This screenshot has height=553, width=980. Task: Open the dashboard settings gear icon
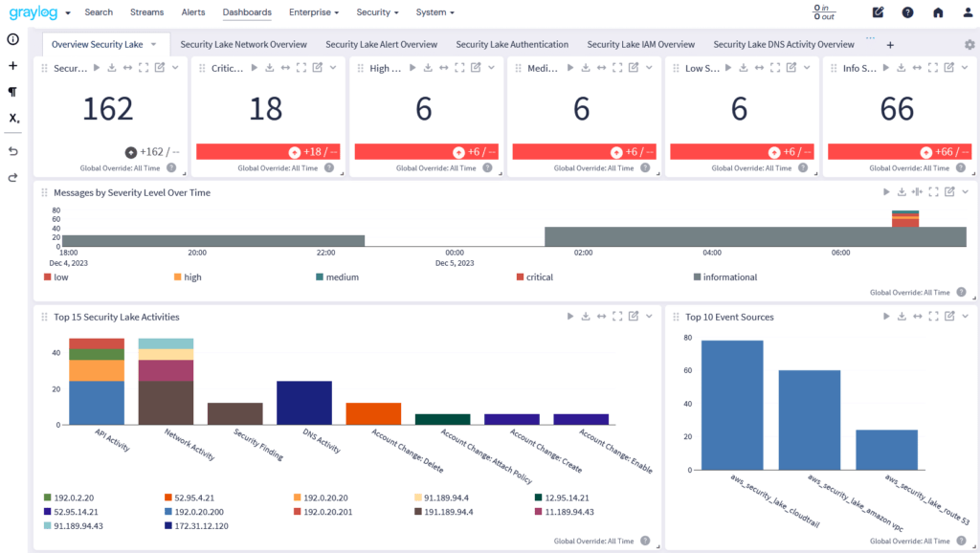pyautogui.click(x=969, y=44)
